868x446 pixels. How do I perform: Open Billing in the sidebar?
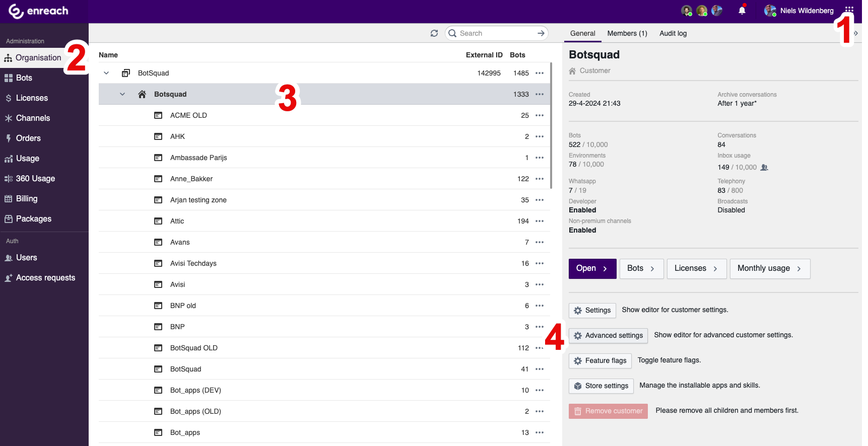[27, 199]
